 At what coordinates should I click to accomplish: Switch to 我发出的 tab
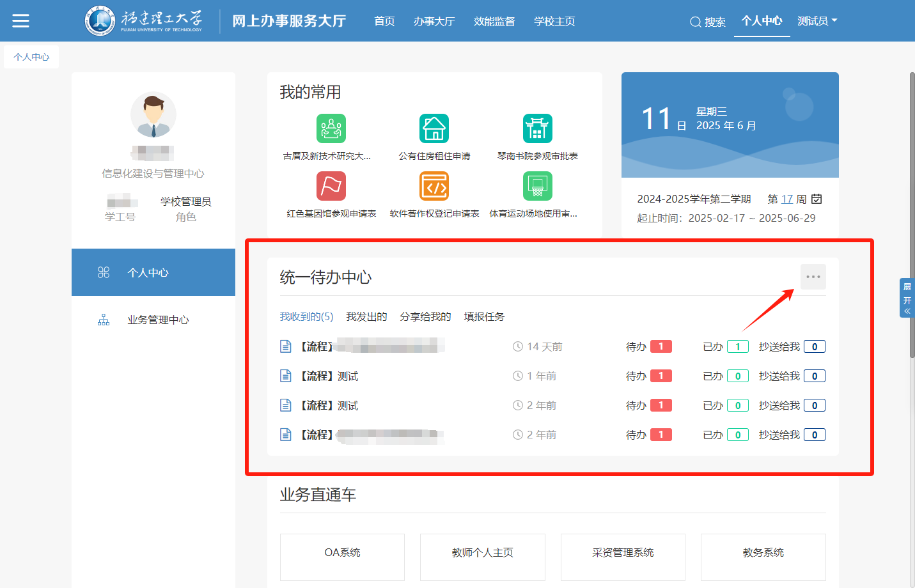(x=366, y=316)
